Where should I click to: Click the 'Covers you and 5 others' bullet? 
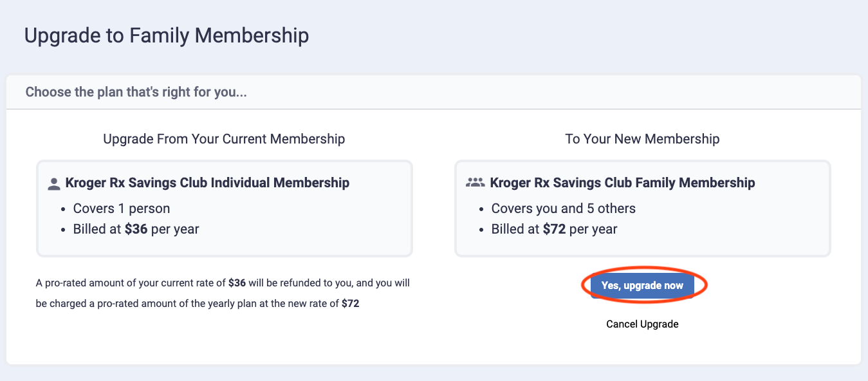click(563, 209)
